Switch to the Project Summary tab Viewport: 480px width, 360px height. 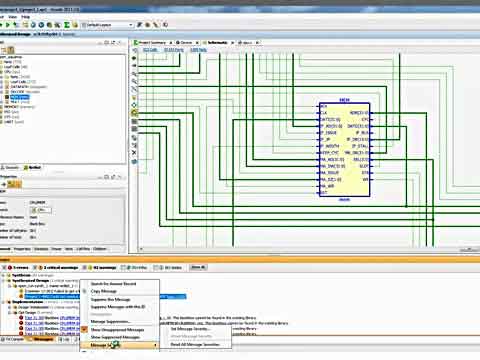(152, 43)
